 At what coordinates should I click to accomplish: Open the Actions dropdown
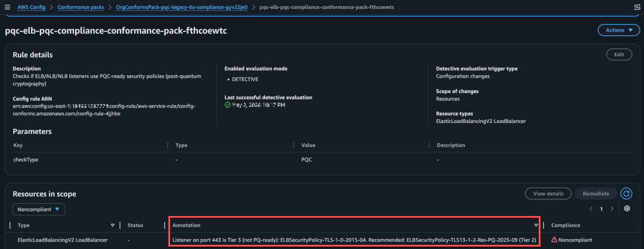tap(619, 30)
